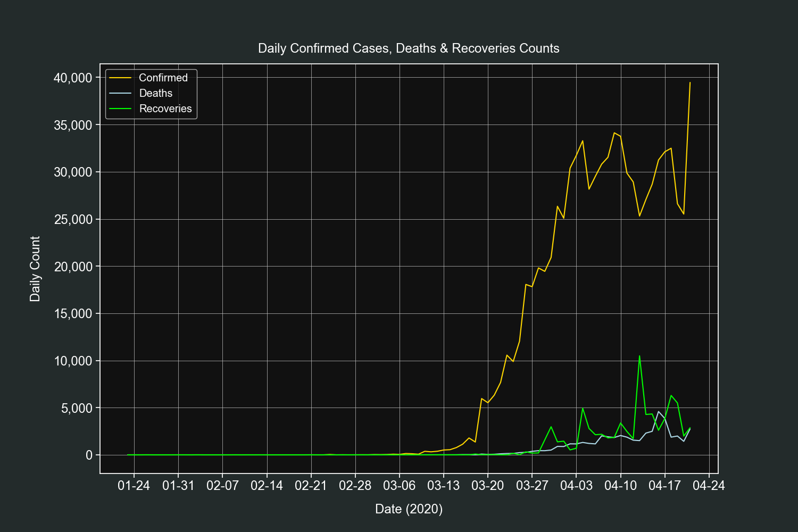Click the 02-21 date tick label
Image resolution: width=798 pixels, height=532 pixels.
(311, 486)
